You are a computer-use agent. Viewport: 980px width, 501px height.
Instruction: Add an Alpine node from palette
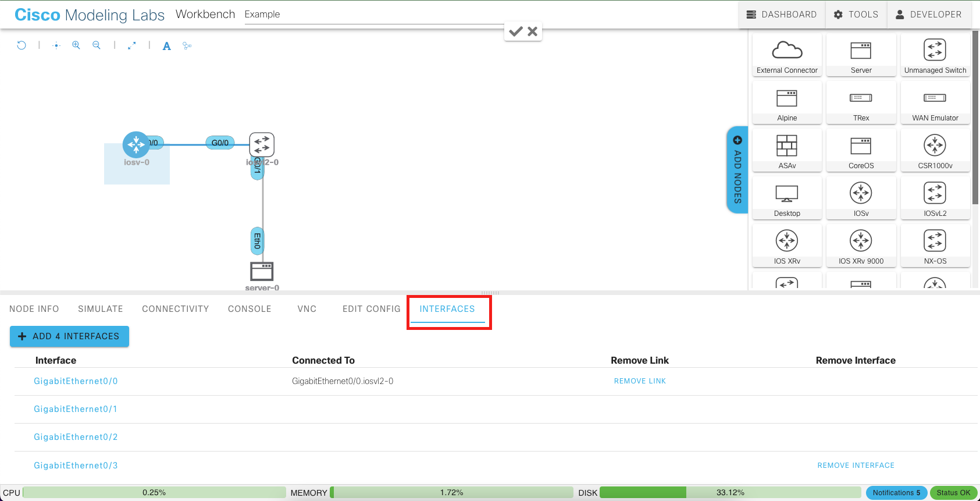(787, 102)
